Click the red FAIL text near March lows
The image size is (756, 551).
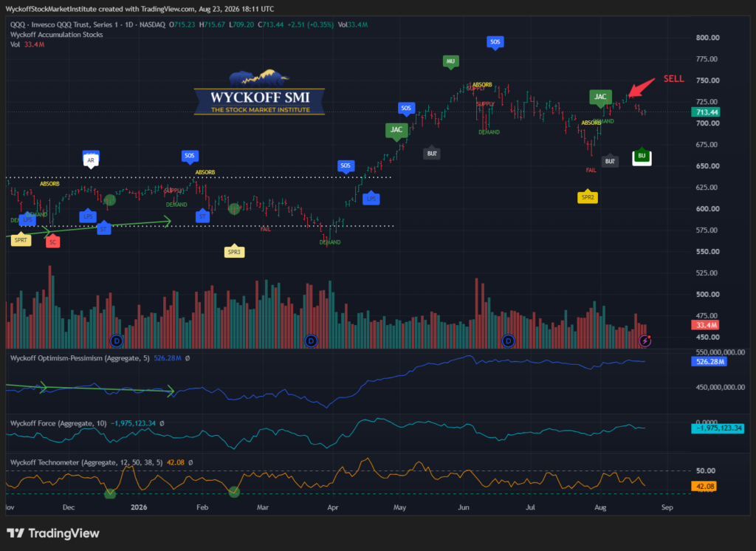(266, 229)
